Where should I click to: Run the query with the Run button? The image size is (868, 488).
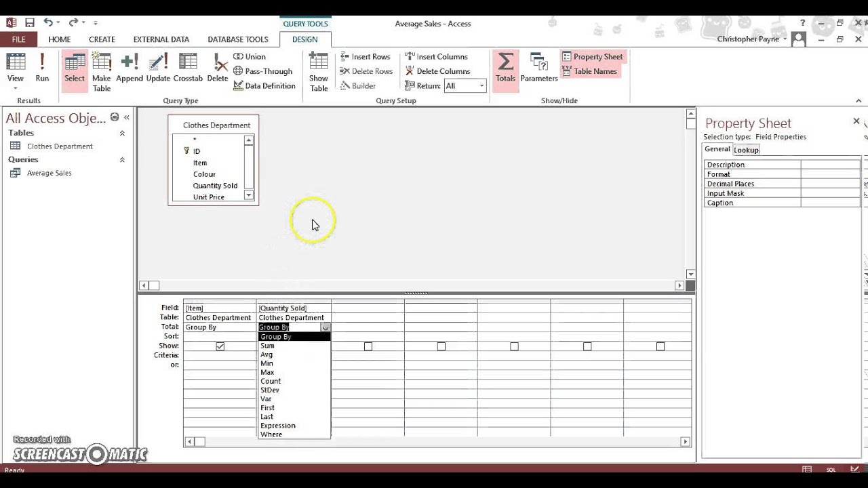42,68
